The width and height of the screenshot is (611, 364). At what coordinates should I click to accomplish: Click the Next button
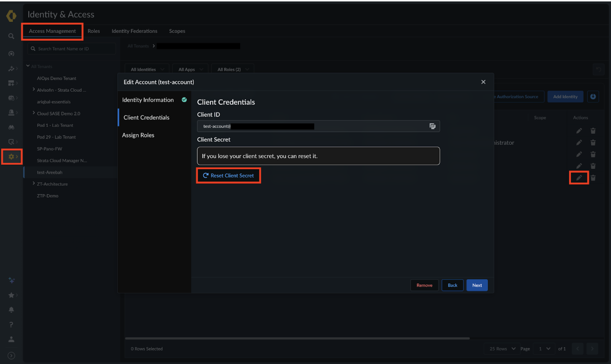[x=477, y=285]
